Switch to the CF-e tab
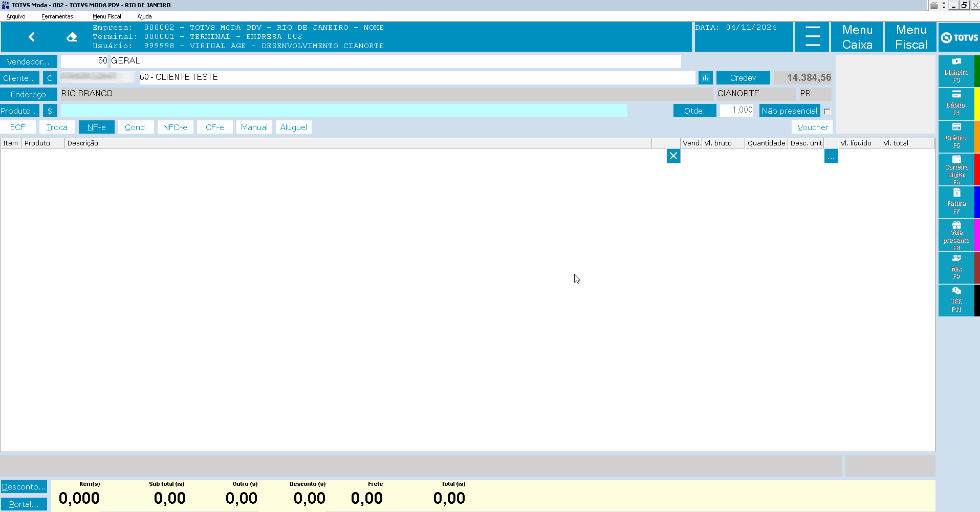The image size is (980, 512). pyautogui.click(x=215, y=127)
